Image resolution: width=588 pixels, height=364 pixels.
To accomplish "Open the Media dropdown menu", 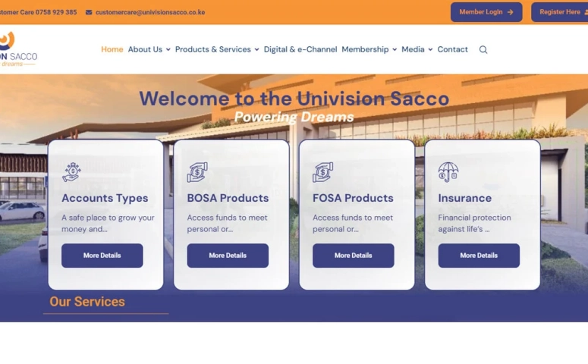I will (x=417, y=49).
